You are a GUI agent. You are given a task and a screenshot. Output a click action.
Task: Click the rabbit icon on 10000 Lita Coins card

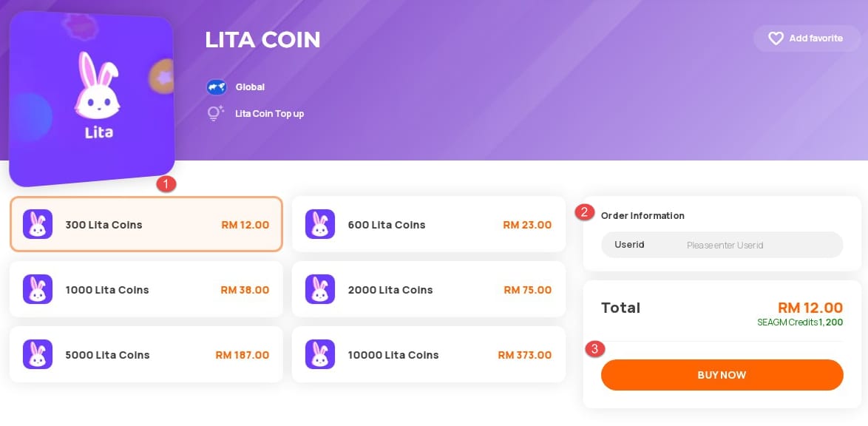(x=320, y=354)
